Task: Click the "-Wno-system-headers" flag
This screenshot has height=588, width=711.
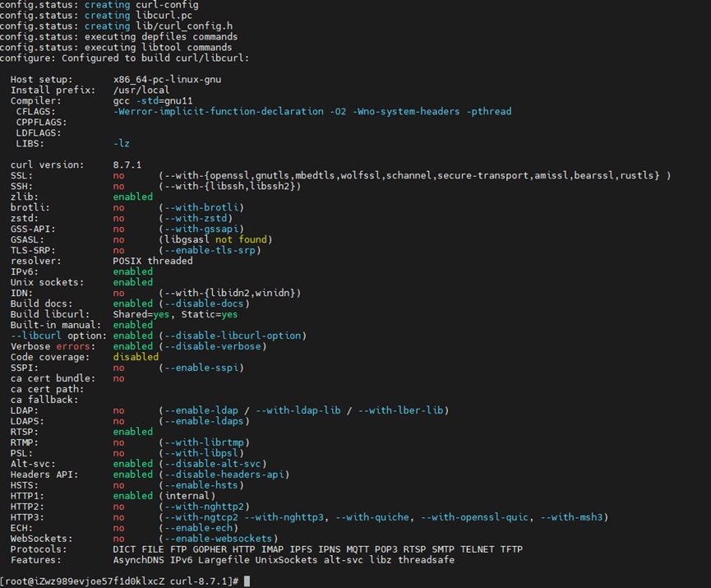Action: (x=406, y=112)
